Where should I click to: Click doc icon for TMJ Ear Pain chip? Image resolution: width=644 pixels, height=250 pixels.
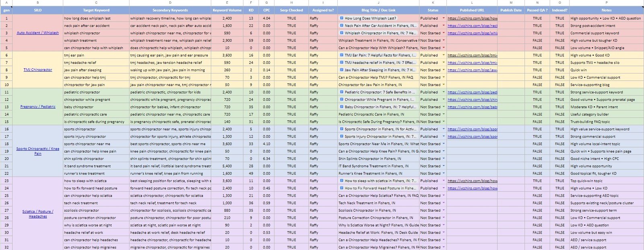pos(342,55)
